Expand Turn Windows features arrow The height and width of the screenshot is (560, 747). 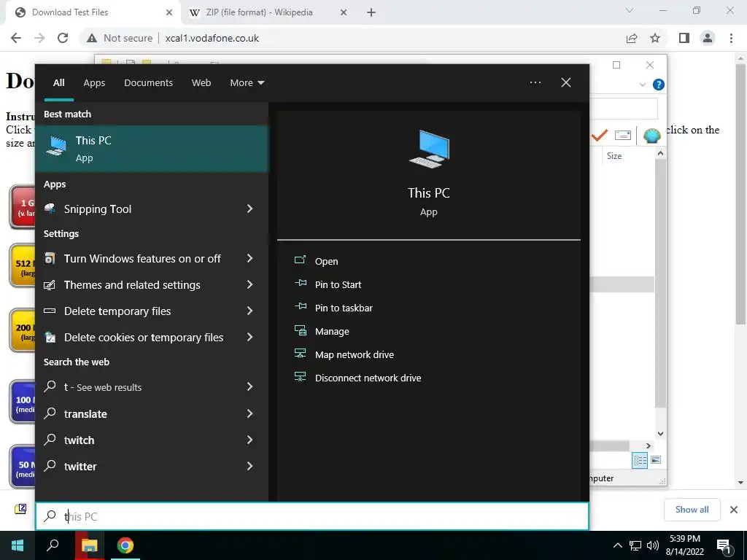(249, 258)
